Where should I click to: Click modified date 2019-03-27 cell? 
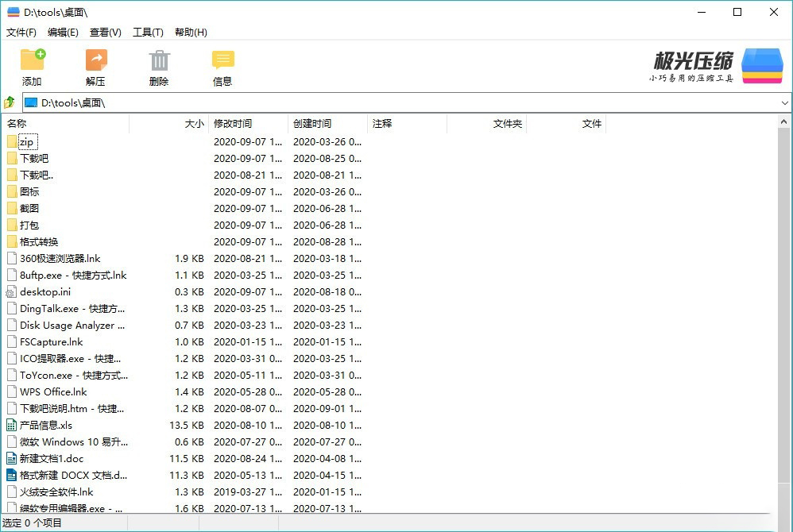[248, 492]
